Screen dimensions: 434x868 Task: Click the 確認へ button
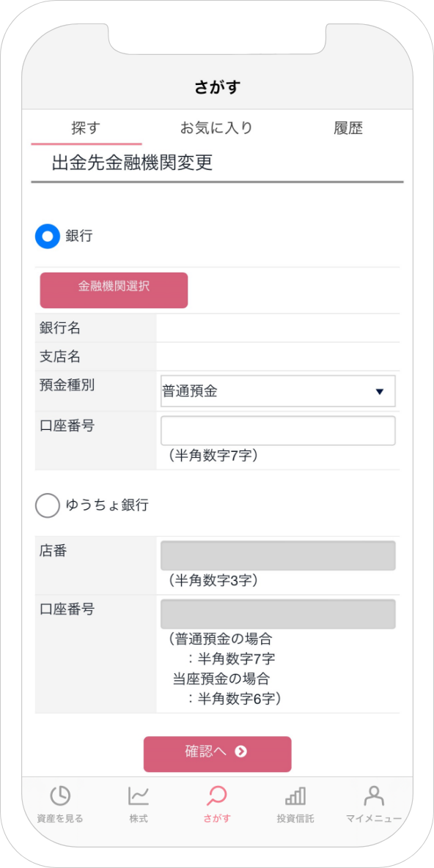(217, 754)
